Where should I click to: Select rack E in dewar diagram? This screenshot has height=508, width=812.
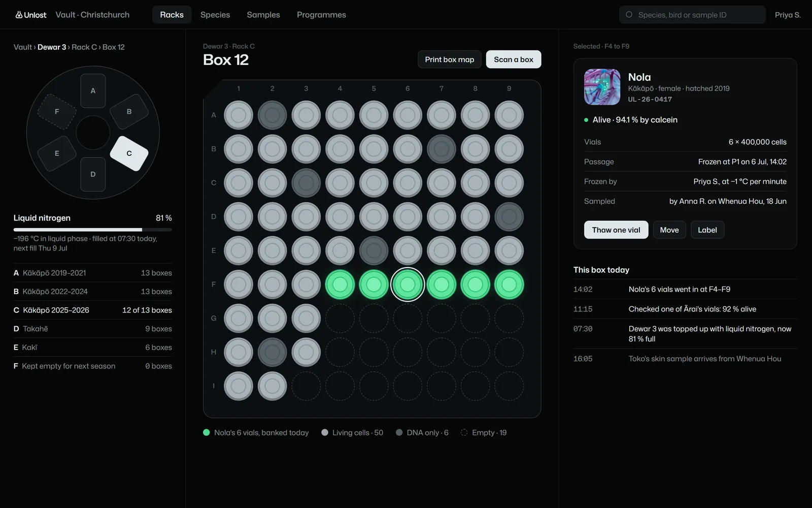[57, 153]
